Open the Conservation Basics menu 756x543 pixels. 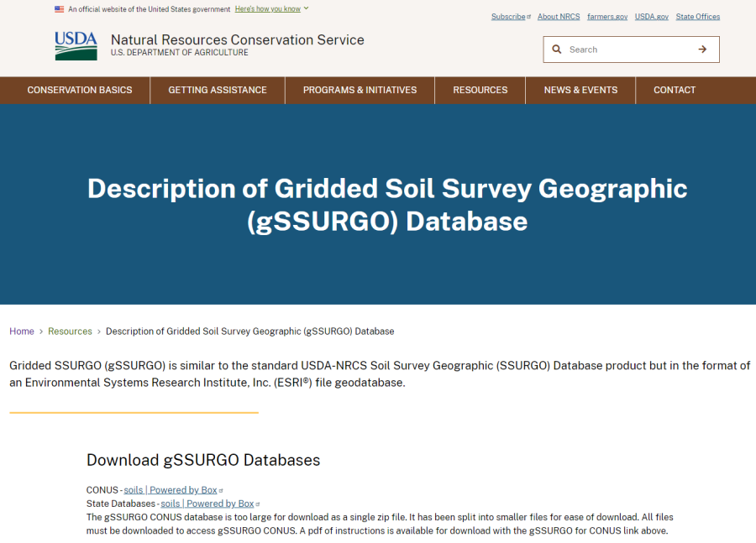[80, 90]
